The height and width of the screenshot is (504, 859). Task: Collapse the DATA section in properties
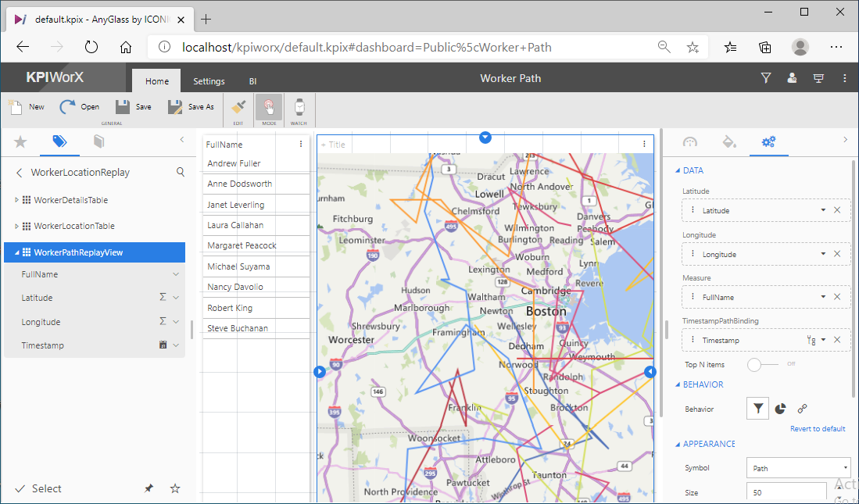tap(678, 170)
